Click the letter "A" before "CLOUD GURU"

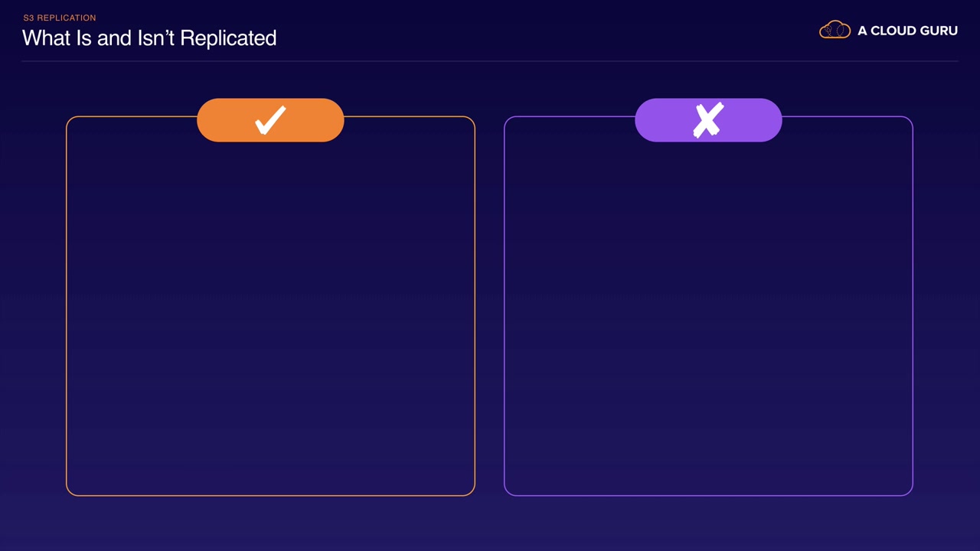(862, 31)
